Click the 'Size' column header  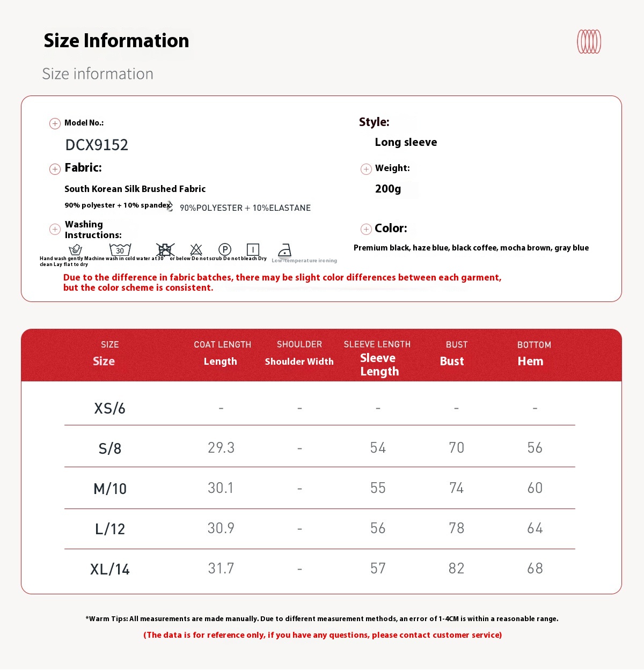pyautogui.click(x=104, y=362)
